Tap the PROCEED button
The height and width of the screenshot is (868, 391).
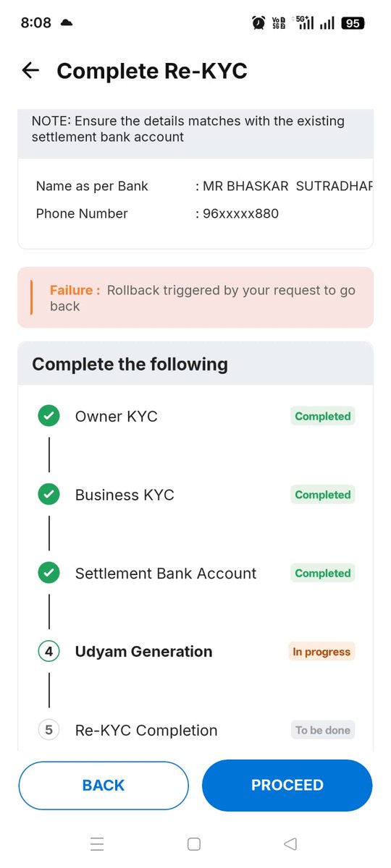(x=287, y=785)
